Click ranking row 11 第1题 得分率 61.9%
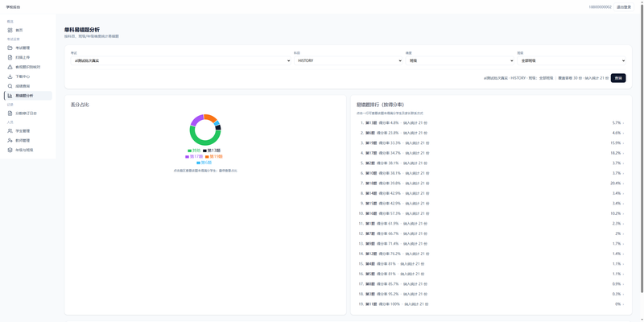The image size is (644, 322). (x=491, y=224)
